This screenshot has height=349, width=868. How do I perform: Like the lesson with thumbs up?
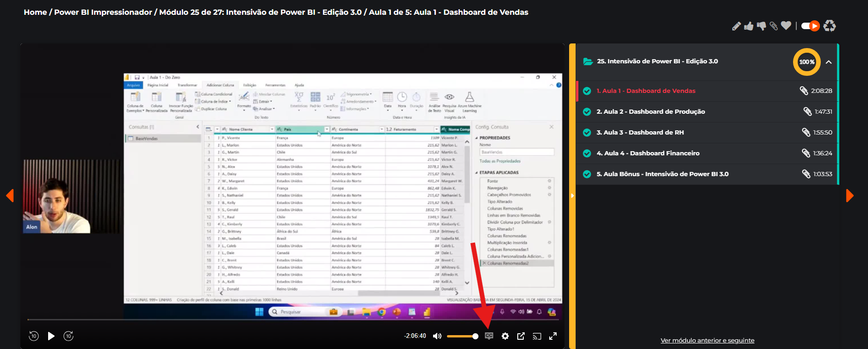pos(749,26)
